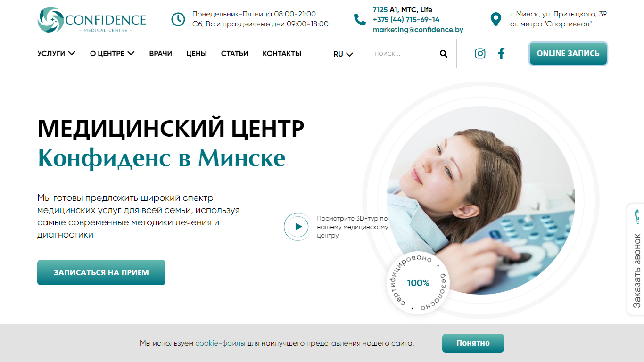Accept cookies with the Понятно button
Viewport: 644px width, 362px height.
tap(473, 343)
